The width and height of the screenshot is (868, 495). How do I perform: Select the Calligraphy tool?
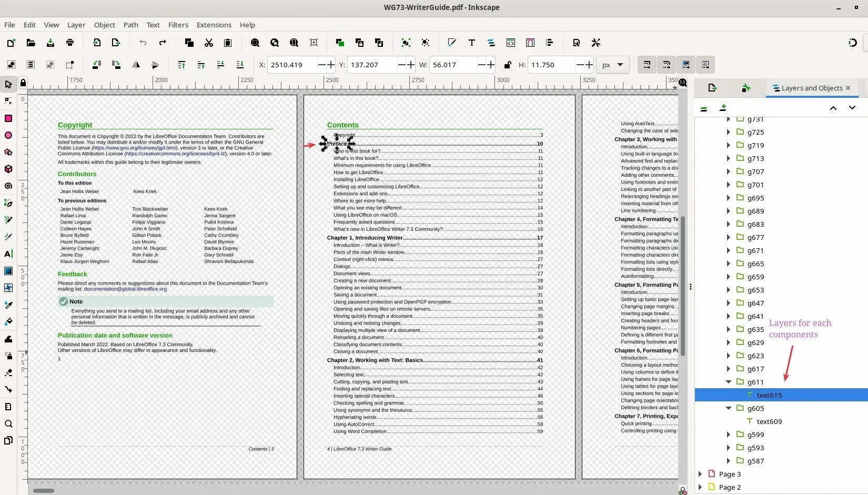[8, 237]
